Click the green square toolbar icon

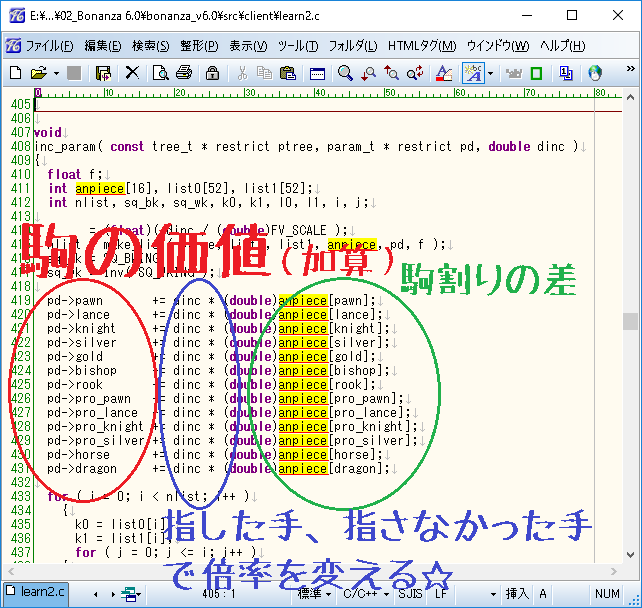(536, 74)
